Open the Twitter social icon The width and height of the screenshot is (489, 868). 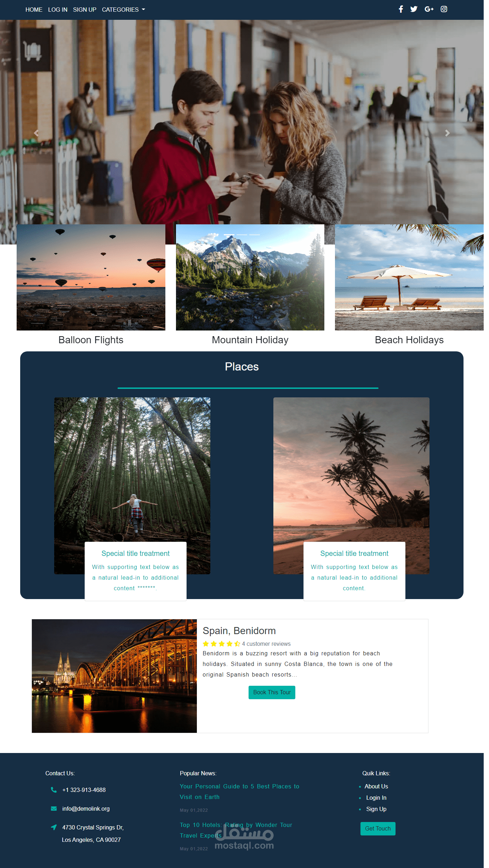pyautogui.click(x=414, y=9)
